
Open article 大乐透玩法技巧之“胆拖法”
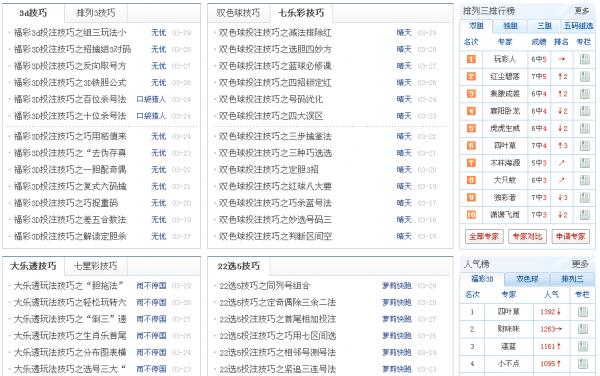[68, 286]
